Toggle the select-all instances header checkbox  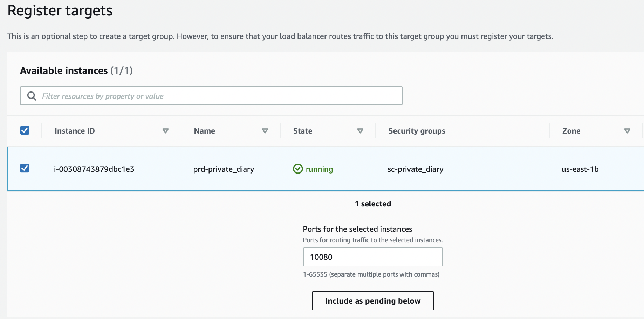coord(25,130)
